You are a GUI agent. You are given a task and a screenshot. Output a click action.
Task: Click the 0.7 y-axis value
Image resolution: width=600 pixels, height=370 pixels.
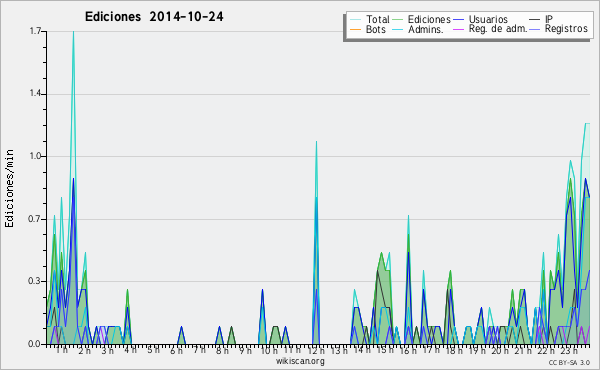35,219
